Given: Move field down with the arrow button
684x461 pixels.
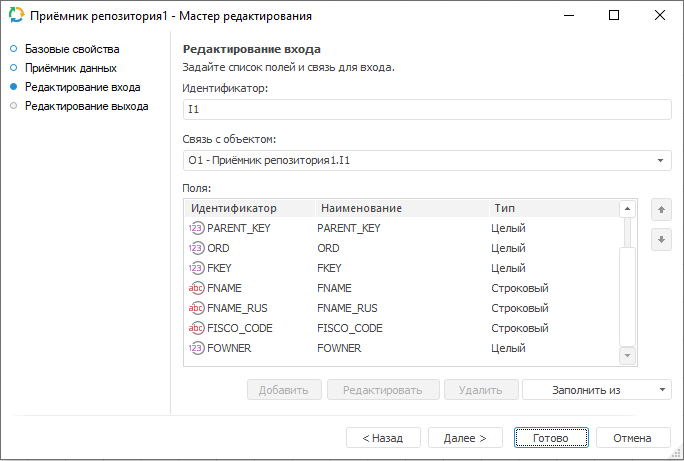Looking at the screenshot, I should tap(658, 240).
